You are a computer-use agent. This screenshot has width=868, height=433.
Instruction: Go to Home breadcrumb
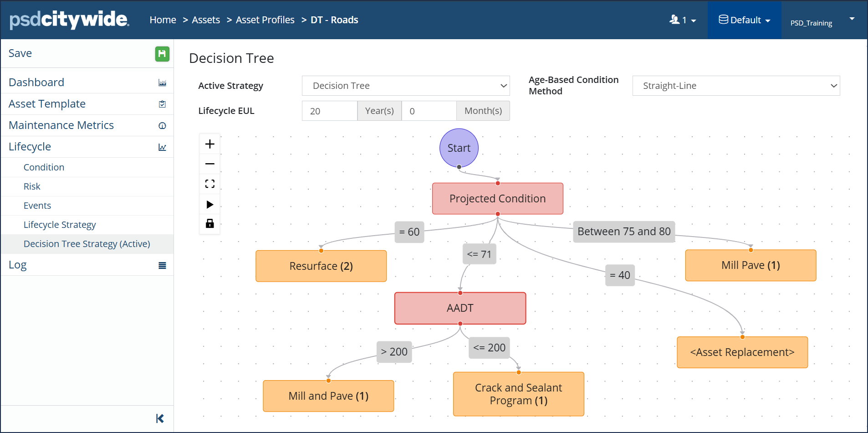(163, 20)
